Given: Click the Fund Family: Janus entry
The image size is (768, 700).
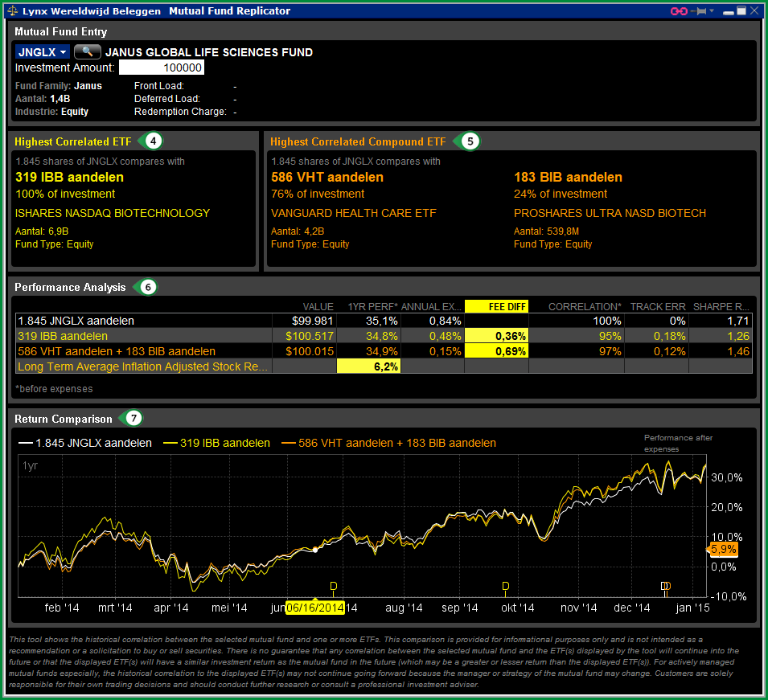Looking at the screenshot, I should click(x=58, y=86).
